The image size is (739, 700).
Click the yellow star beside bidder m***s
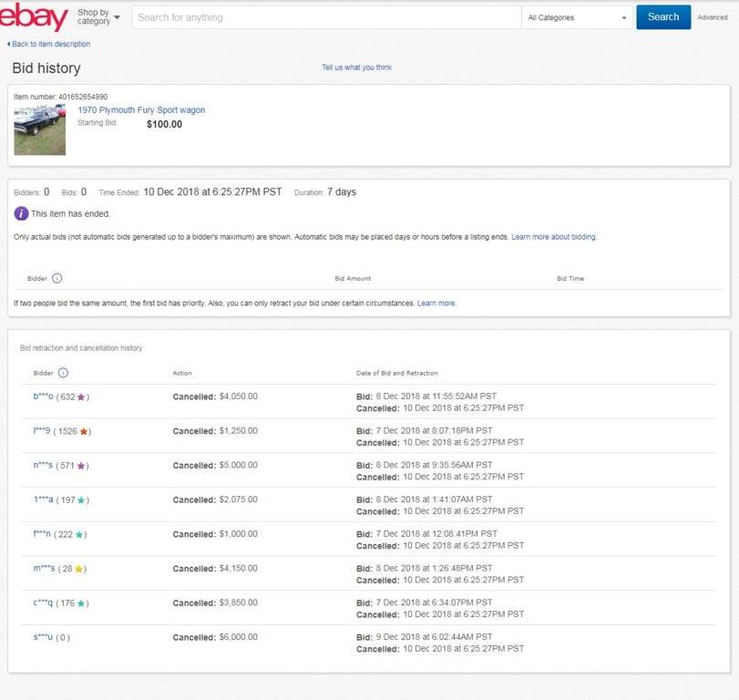point(77,568)
